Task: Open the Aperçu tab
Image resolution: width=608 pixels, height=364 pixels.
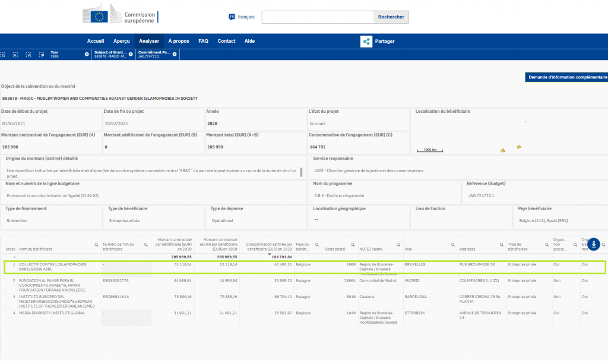Action: pos(121,41)
